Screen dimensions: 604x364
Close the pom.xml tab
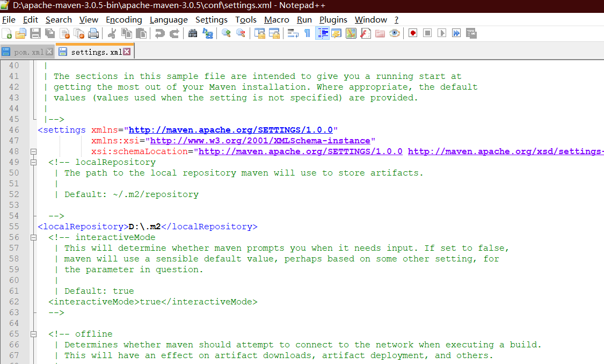click(x=49, y=52)
